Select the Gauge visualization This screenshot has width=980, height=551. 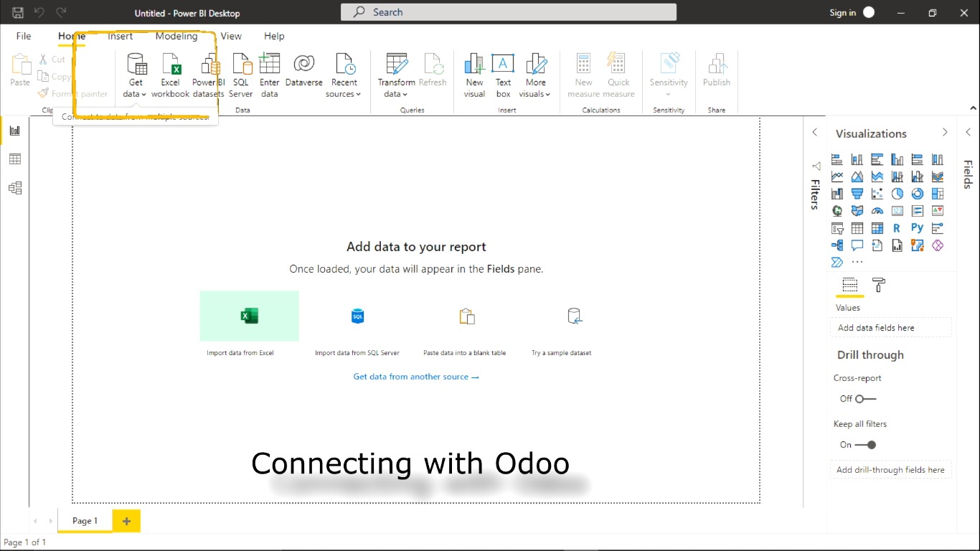coord(877,211)
